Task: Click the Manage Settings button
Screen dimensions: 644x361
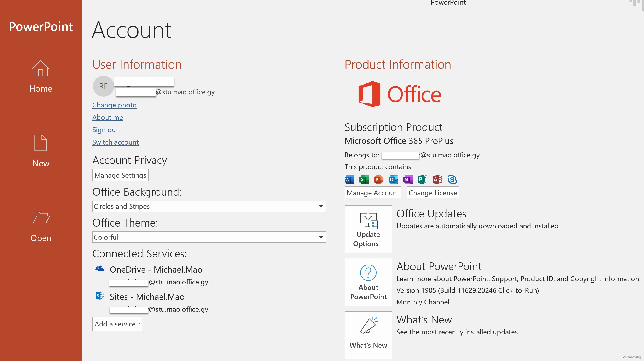Action: 120,175
